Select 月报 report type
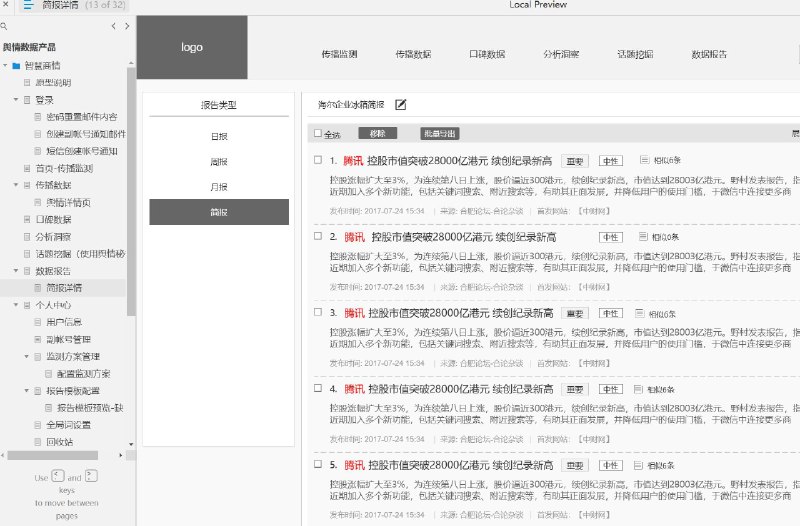This screenshot has height=526, width=800. [x=219, y=187]
